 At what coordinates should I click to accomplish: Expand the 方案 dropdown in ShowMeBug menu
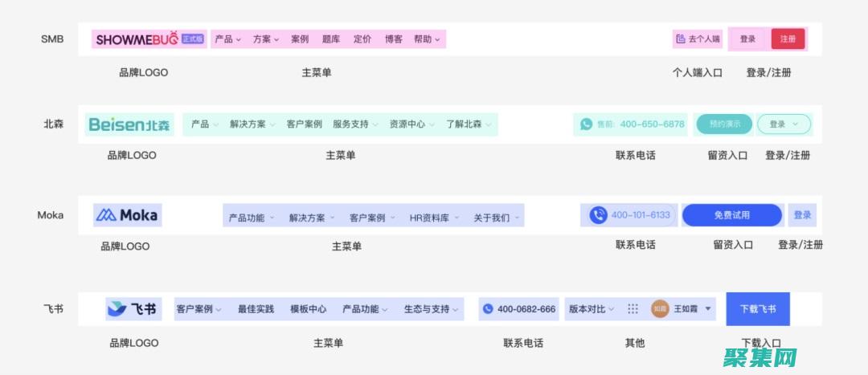(x=266, y=39)
